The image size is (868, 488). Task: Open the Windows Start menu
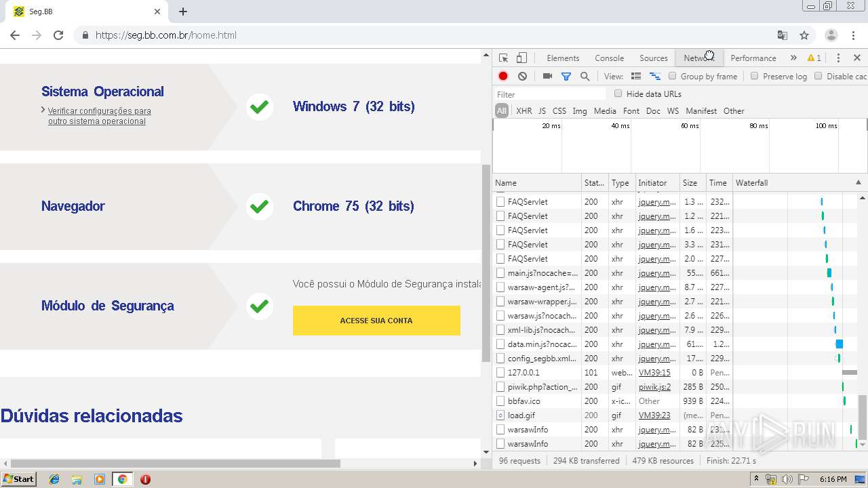click(19, 479)
